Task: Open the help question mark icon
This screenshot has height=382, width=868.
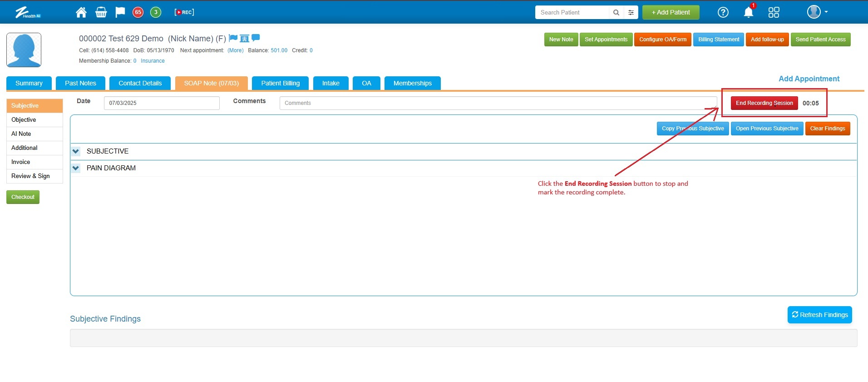Action: tap(723, 12)
